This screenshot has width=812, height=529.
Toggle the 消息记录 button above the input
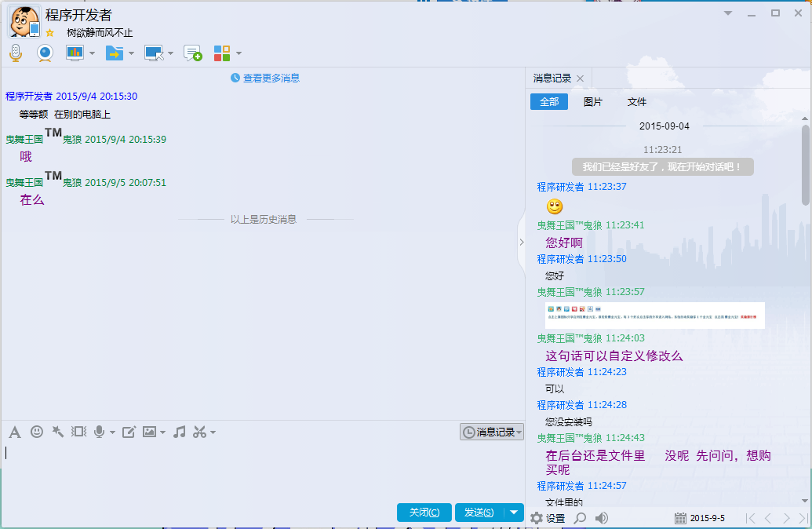[x=491, y=432]
